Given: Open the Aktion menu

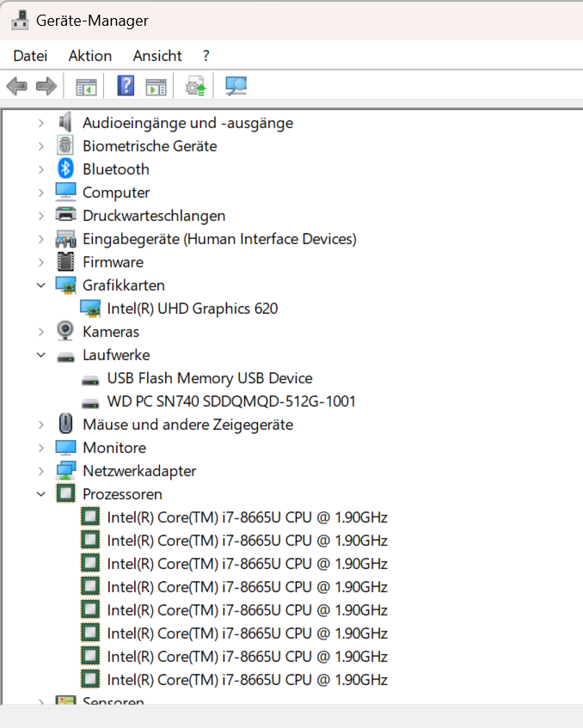Looking at the screenshot, I should [x=90, y=56].
